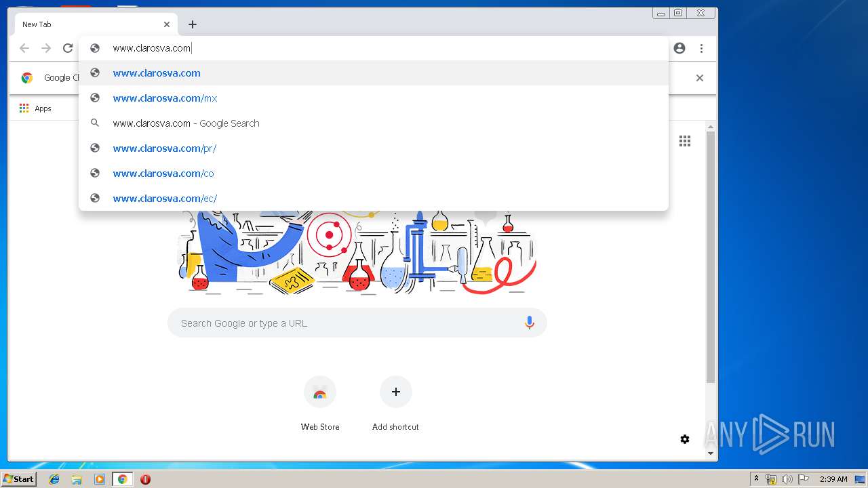Open the Google apps grid

point(685,141)
